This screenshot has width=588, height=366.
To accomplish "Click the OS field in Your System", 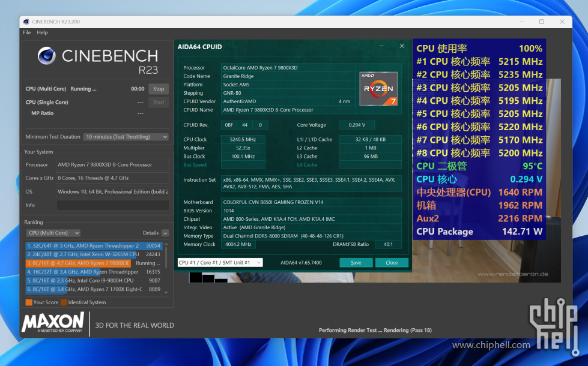I will 112,191.
